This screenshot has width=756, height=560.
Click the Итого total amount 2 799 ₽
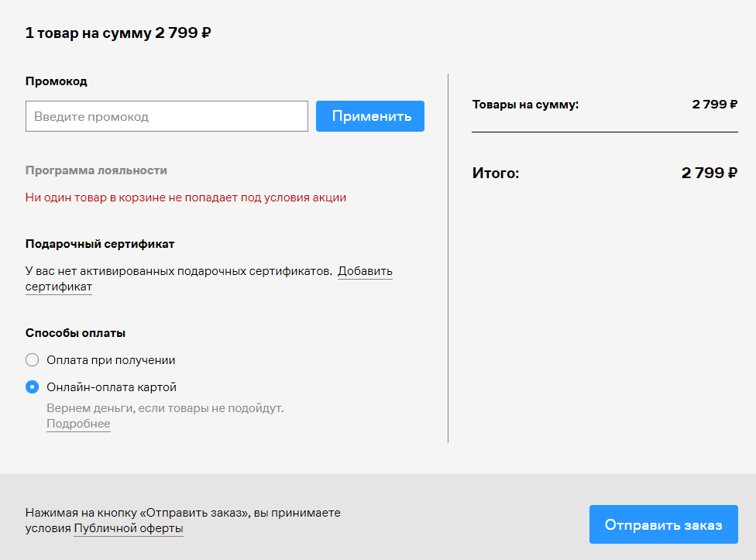[709, 173]
